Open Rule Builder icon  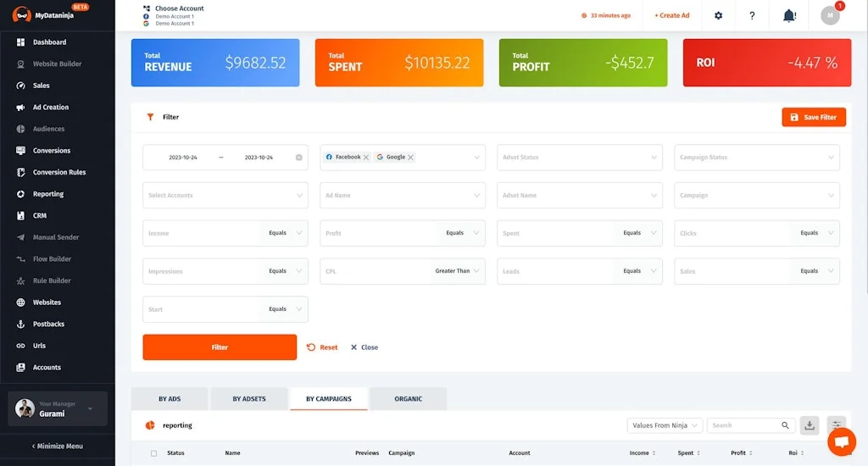20,280
